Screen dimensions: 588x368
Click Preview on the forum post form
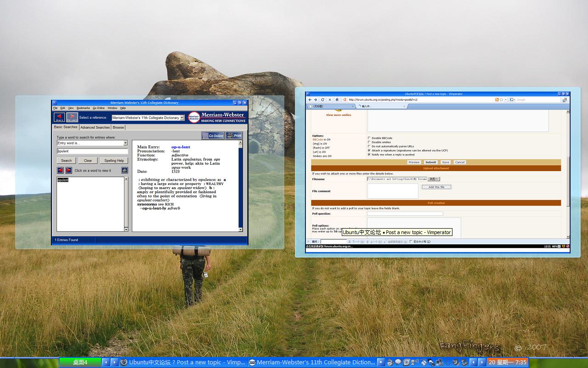pos(414,162)
